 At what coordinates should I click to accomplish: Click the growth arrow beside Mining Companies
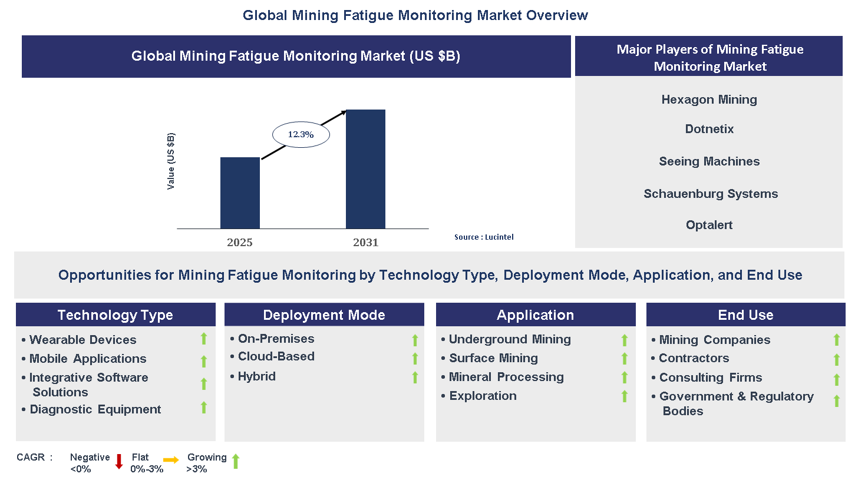click(x=836, y=340)
